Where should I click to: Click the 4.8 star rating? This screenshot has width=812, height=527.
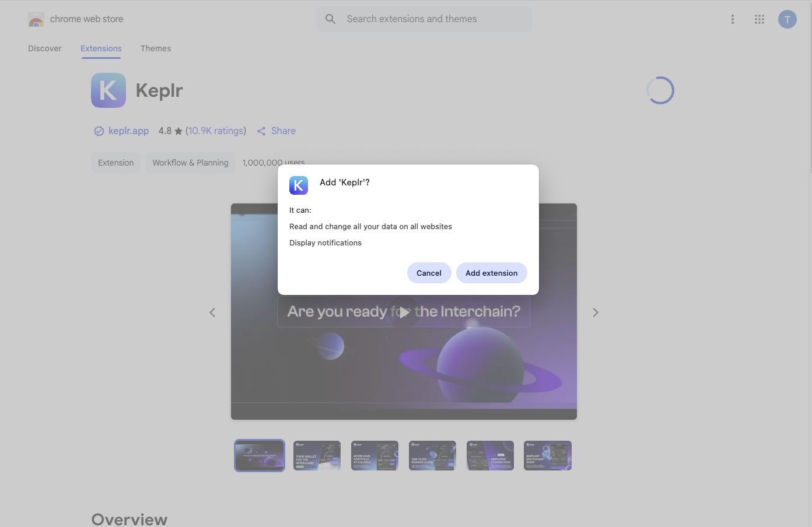[x=171, y=131]
